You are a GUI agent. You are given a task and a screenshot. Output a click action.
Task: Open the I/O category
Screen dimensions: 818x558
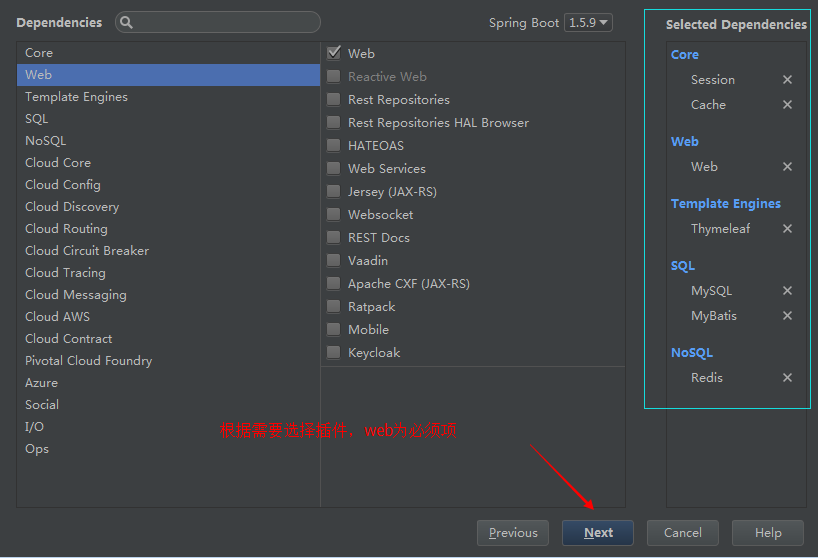point(168,427)
